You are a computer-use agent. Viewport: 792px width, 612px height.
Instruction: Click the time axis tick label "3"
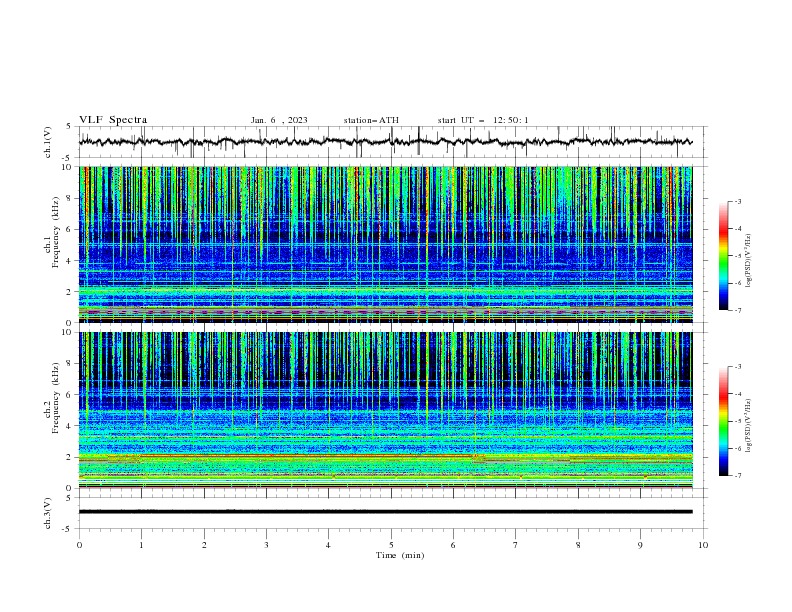point(266,545)
